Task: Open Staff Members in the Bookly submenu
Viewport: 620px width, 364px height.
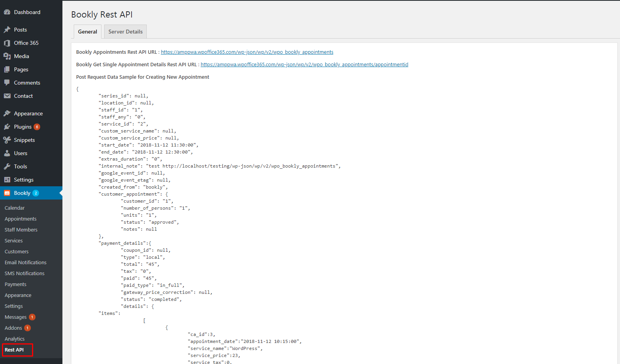Action: coord(21,230)
